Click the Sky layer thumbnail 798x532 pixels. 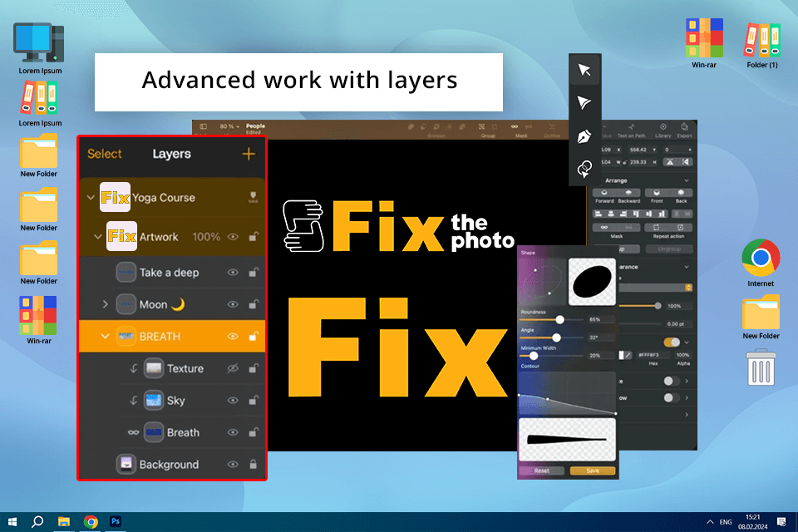point(154,401)
